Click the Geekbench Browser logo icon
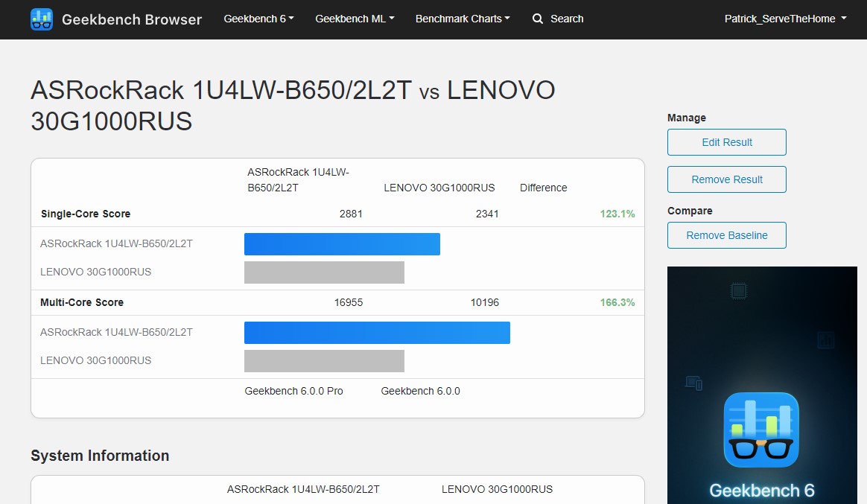This screenshot has width=867, height=504. point(42,19)
